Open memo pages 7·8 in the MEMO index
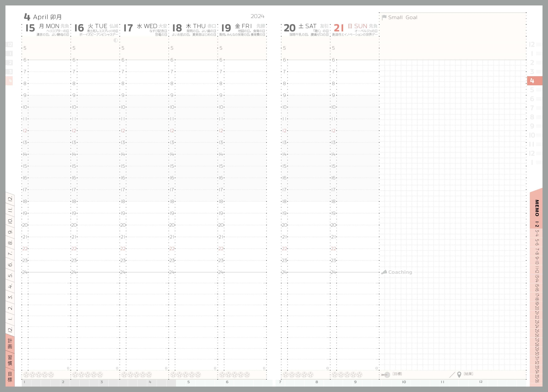The width and height of the screenshot is (548, 392). click(536, 252)
